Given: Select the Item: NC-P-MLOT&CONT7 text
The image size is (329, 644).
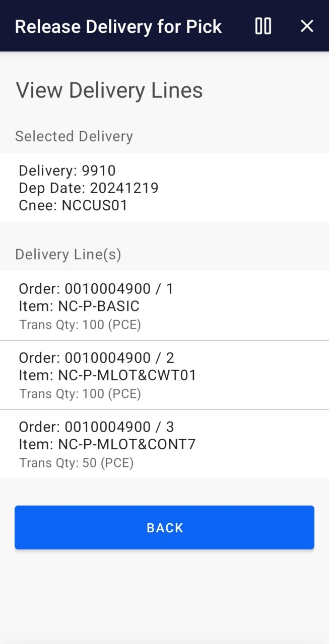Looking at the screenshot, I should (107, 444).
